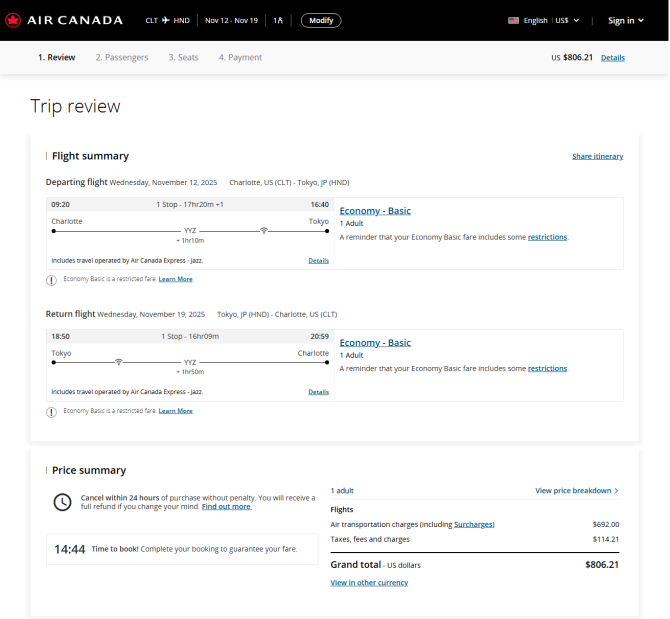
Task: Click the 1 Stop - 17hr20m +1 duration
Action: coord(190,205)
